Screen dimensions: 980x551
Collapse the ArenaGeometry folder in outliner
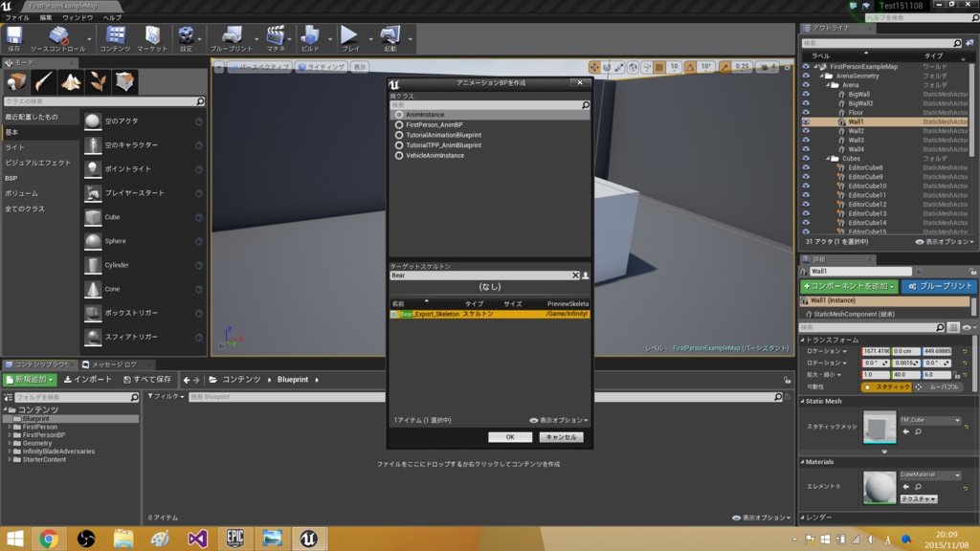[822, 77]
